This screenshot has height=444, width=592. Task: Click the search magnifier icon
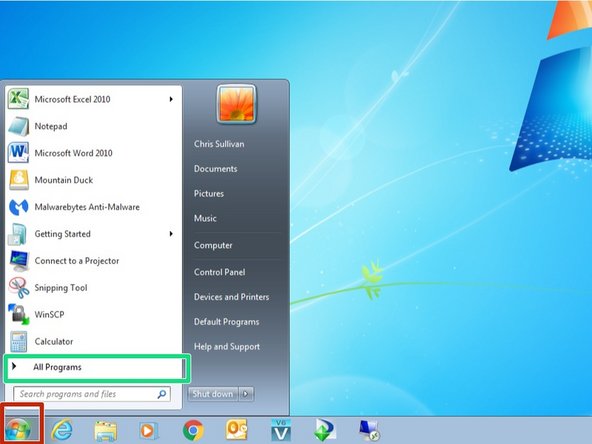[162, 394]
